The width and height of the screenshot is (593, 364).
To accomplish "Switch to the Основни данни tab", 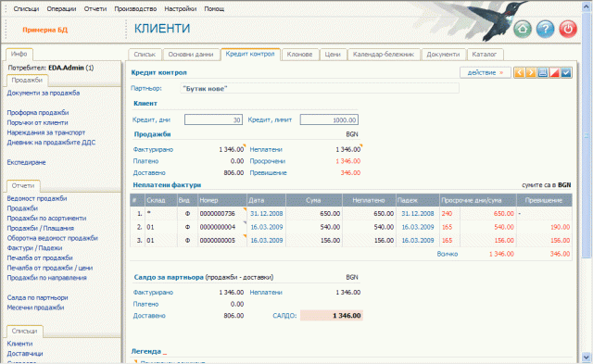I will pyautogui.click(x=191, y=55).
